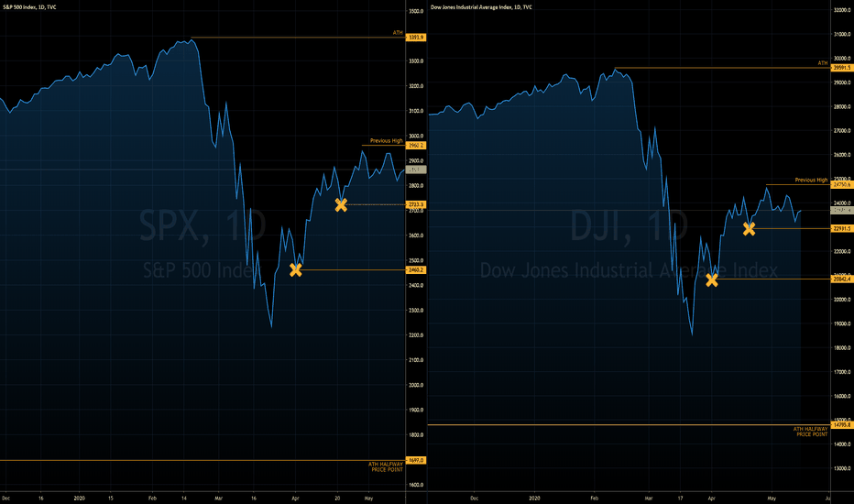Click the Apr date label on DJI time axis
This screenshot has height=504, width=854.
click(711, 498)
